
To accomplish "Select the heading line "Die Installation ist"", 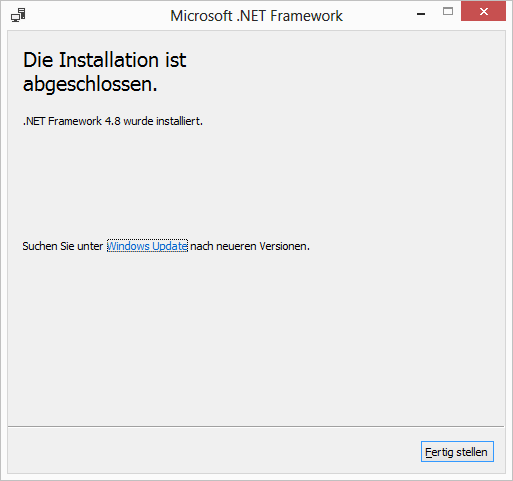I will pos(104,60).
